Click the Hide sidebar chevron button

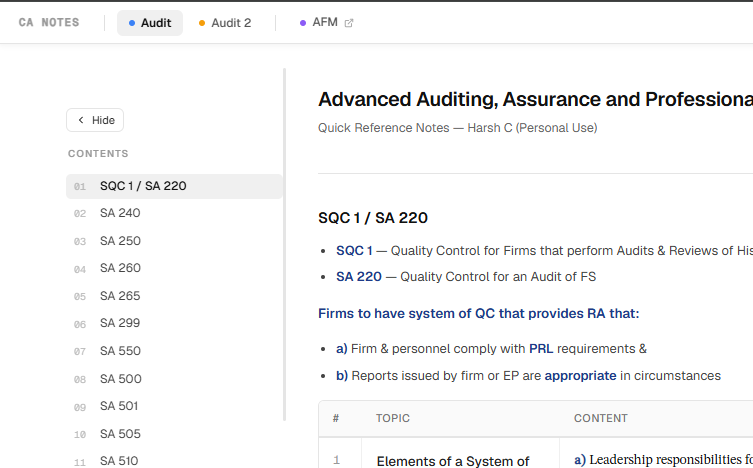coord(95,120)
